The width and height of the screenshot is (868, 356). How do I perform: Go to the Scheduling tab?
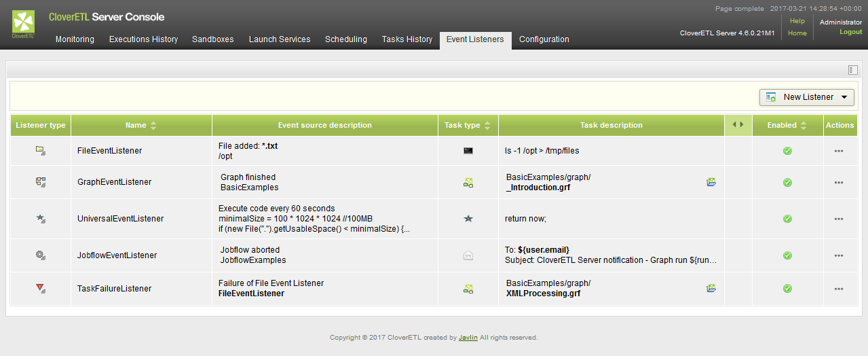[346, 39]
